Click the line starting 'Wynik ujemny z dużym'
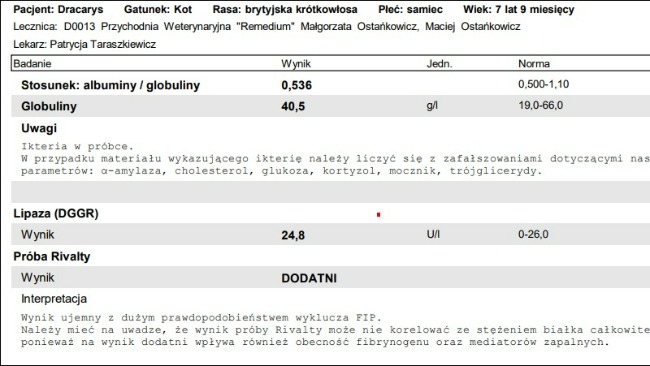 201,318
